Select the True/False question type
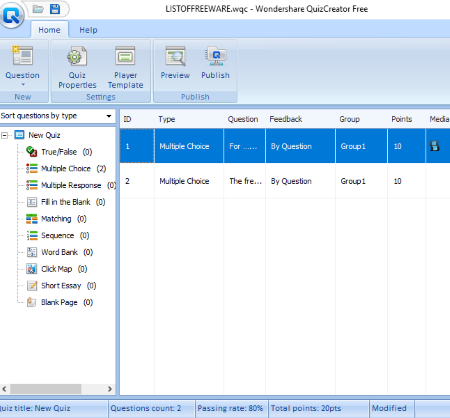 point(59,152)
